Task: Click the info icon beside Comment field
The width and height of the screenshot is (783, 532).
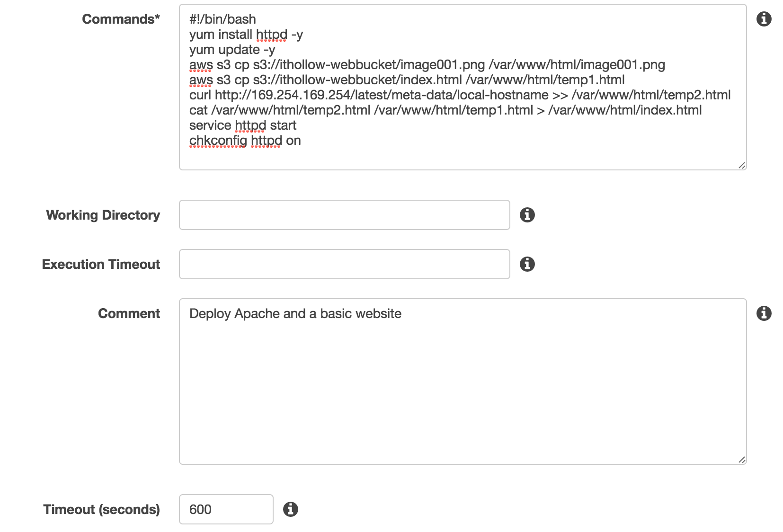Action: coord(764,313)
